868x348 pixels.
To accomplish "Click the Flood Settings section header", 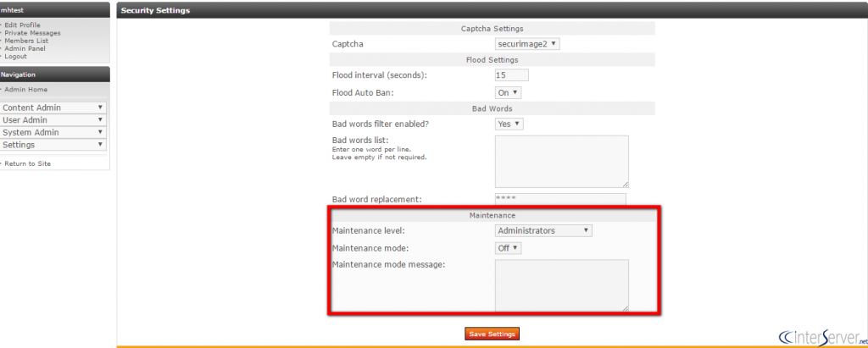I will (x=492, y=60).
